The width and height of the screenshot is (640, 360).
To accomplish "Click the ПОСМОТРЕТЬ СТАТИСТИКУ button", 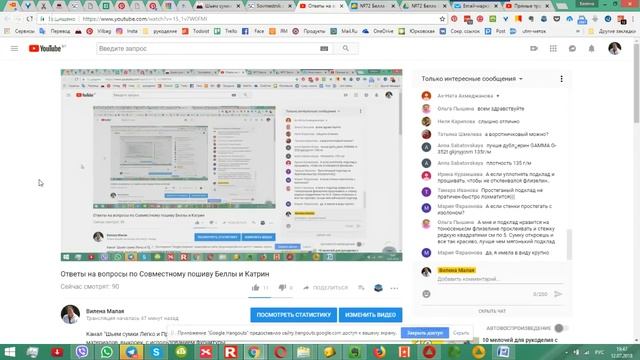I will point(293,315).
